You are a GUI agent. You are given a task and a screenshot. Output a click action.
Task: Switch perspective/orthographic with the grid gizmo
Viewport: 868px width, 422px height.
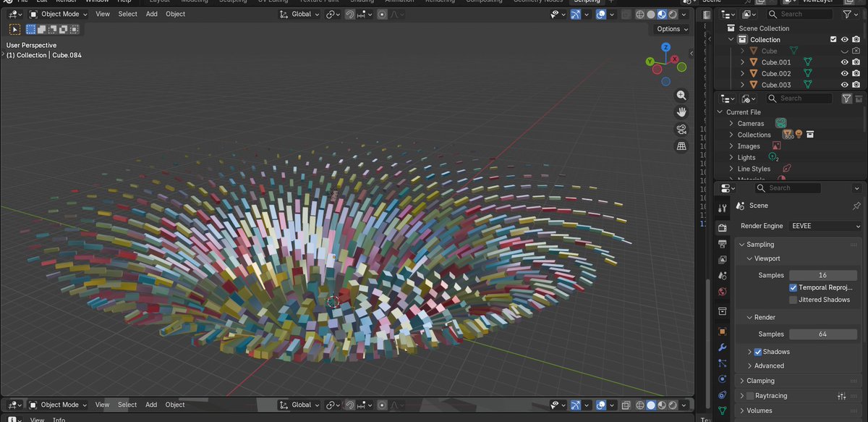[x=681, y=146]
